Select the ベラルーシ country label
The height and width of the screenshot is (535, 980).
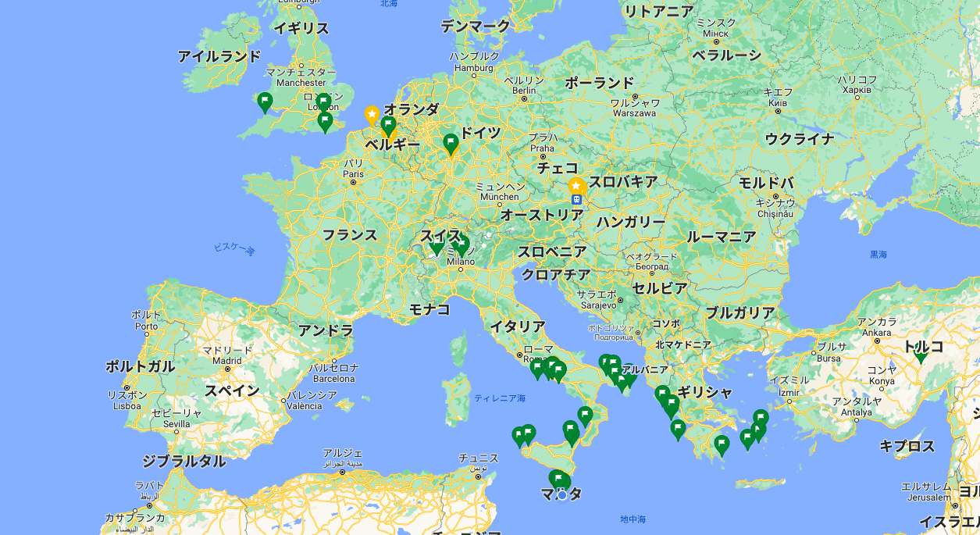coord(727,55)
